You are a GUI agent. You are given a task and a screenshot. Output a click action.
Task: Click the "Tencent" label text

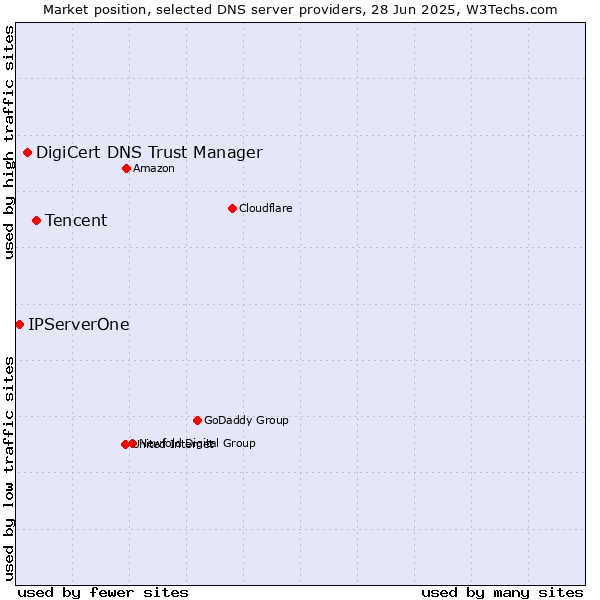tap(76, 220)
